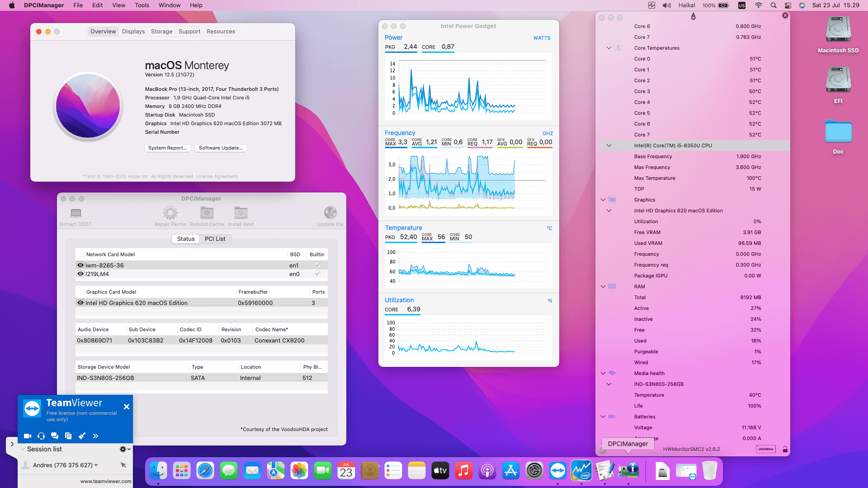Click Repair Perms gear icon in DPCIManager
This screenshot has height=488, width=868.
170,212
